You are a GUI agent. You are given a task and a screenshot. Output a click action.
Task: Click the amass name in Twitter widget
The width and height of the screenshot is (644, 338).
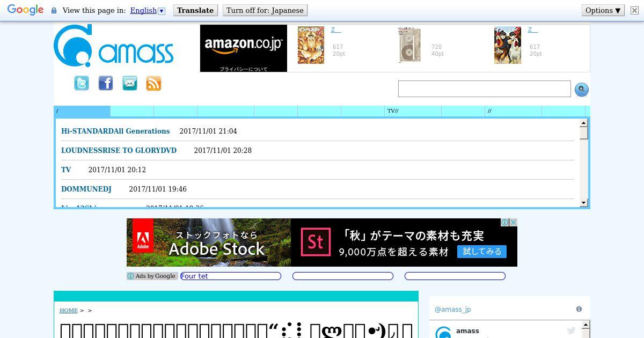(467, 330)
